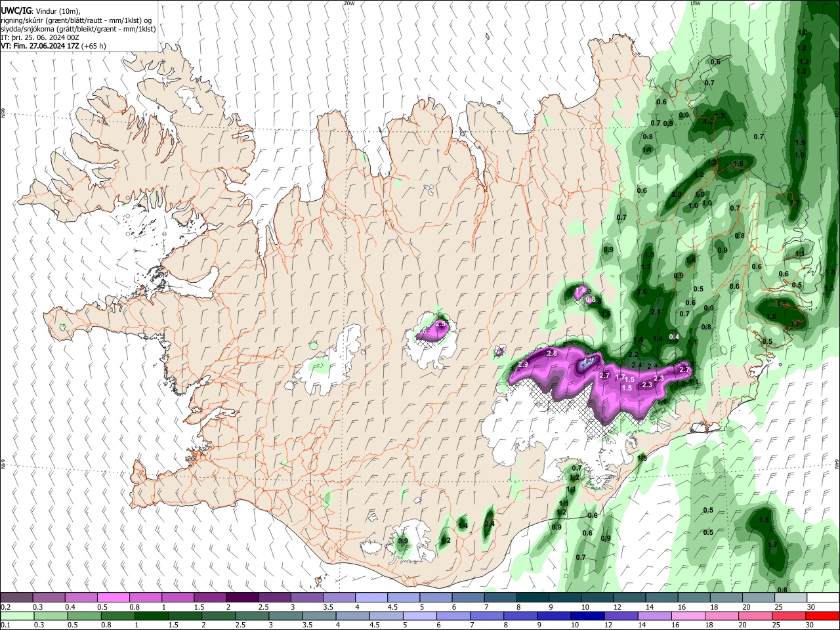Viewport: 840px width, 630px height.
Task: Choose the palest green first swatch of rain legend
Action: 16,616
